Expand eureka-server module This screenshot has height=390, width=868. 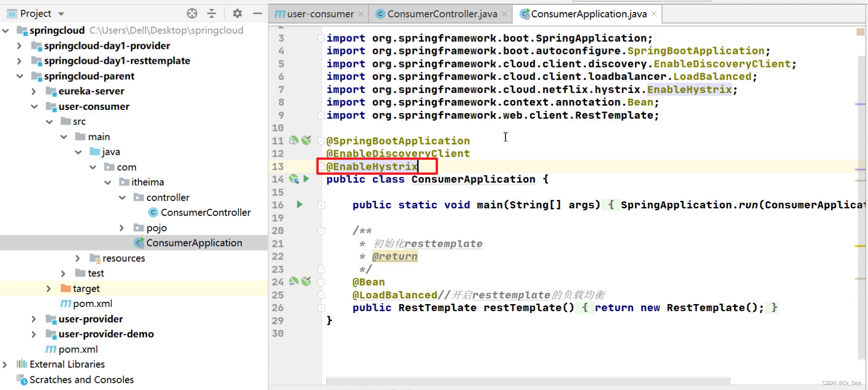pos(34,91)
